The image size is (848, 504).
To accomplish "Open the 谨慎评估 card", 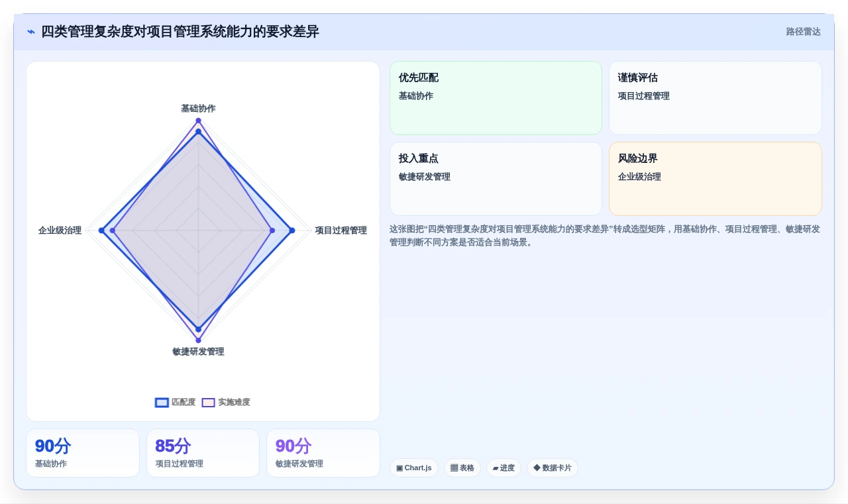I will coord(715,98).
